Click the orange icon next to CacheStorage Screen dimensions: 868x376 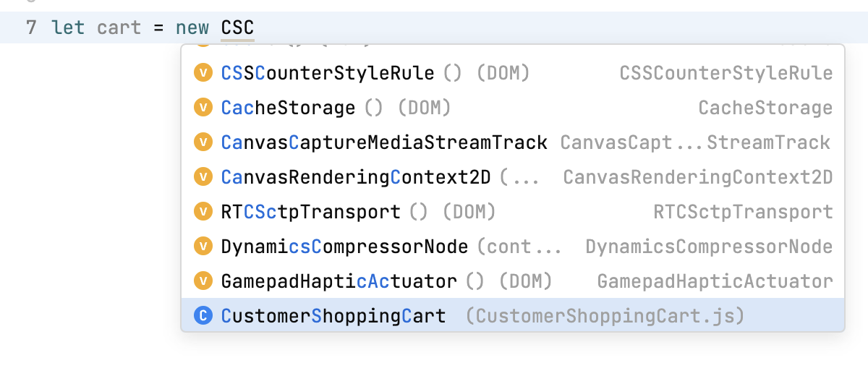pyautogui.click(x=203, y=108)
